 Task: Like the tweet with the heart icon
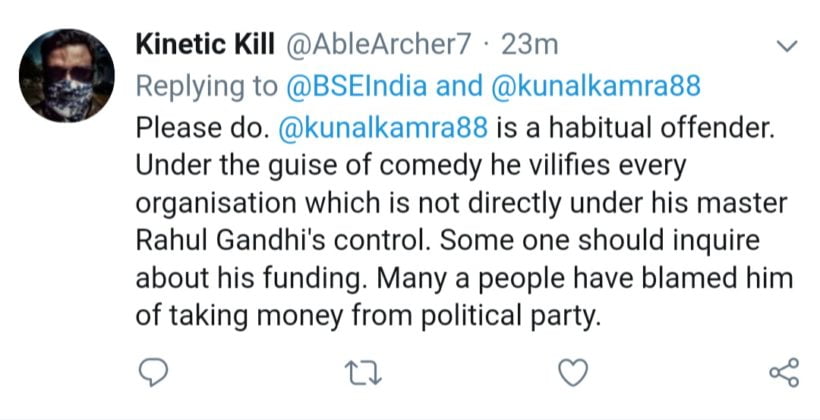[571, 373]
